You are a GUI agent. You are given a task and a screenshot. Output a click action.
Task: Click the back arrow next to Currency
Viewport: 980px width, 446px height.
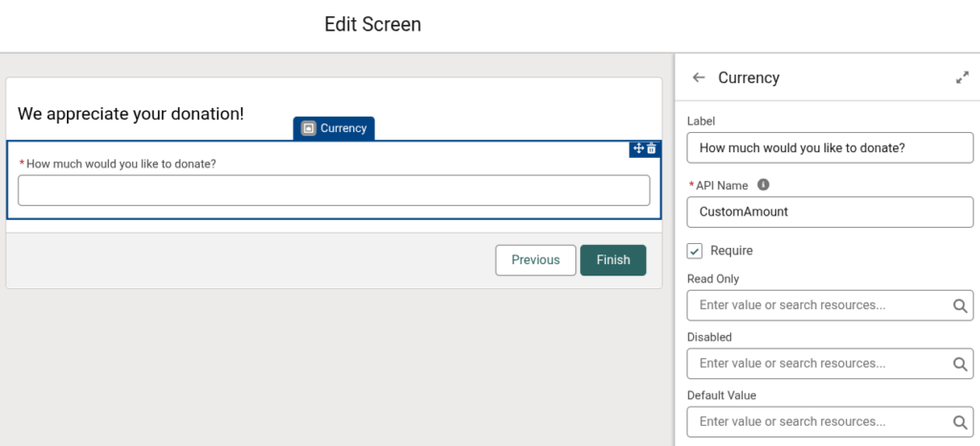[x=699, y=78]
